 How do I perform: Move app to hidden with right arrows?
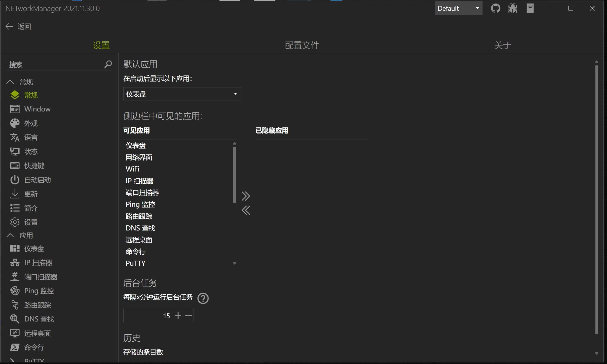click(x=246, y=196)
